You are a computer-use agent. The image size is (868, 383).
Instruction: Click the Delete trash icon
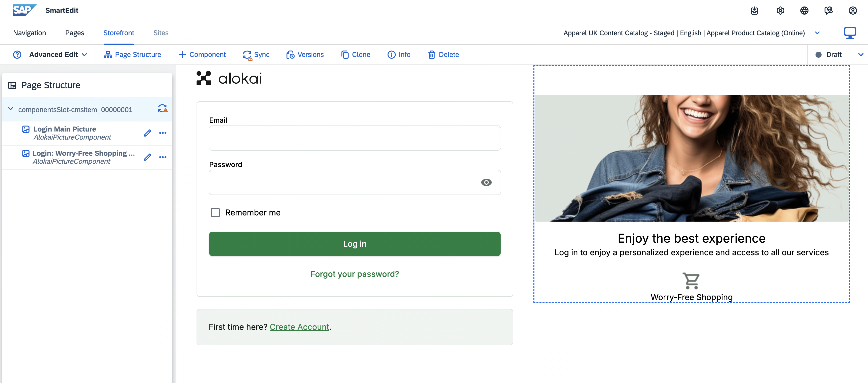click(x=431, y=54)
